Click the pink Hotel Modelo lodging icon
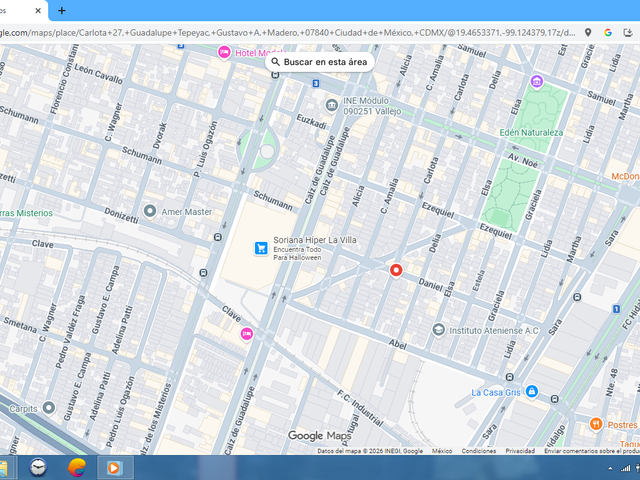The width and height of the screenshot is (640, 480). (x=224, y=53)
